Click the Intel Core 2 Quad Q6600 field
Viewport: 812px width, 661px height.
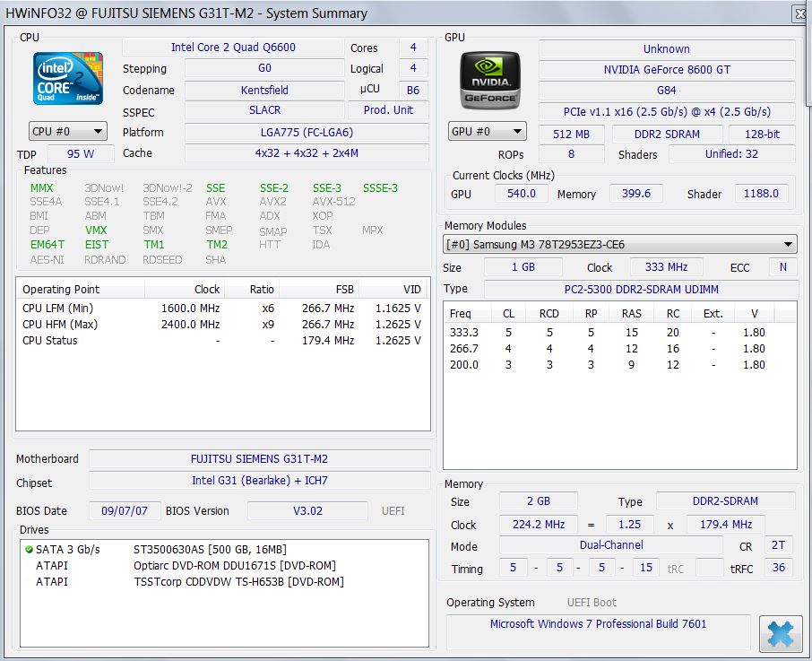coord(233,48)
